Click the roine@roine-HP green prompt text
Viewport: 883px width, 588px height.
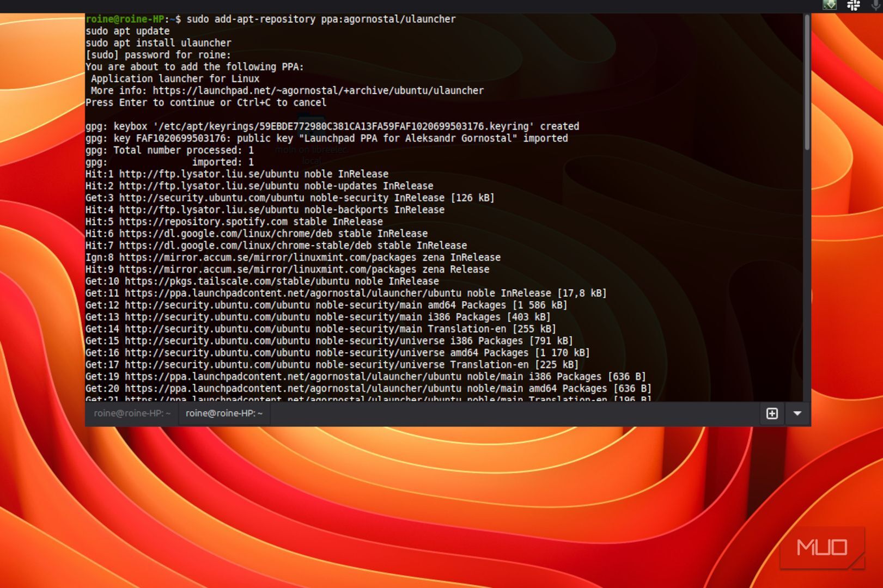coord(125,19)
